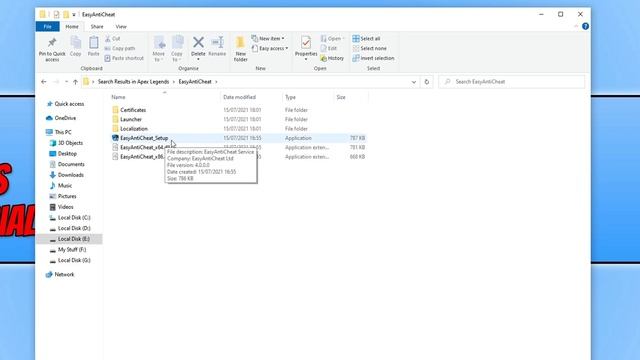Switch to the Share ribbon tab
Screen dimensions: 640x360
[x=97, y=27]
